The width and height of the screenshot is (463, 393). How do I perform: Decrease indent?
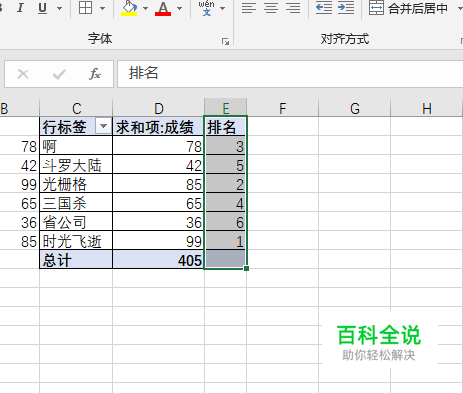(x=324, y=8)
